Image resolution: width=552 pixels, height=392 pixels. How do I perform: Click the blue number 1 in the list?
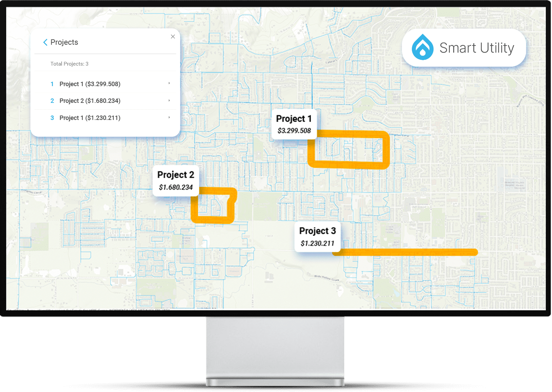52,84
